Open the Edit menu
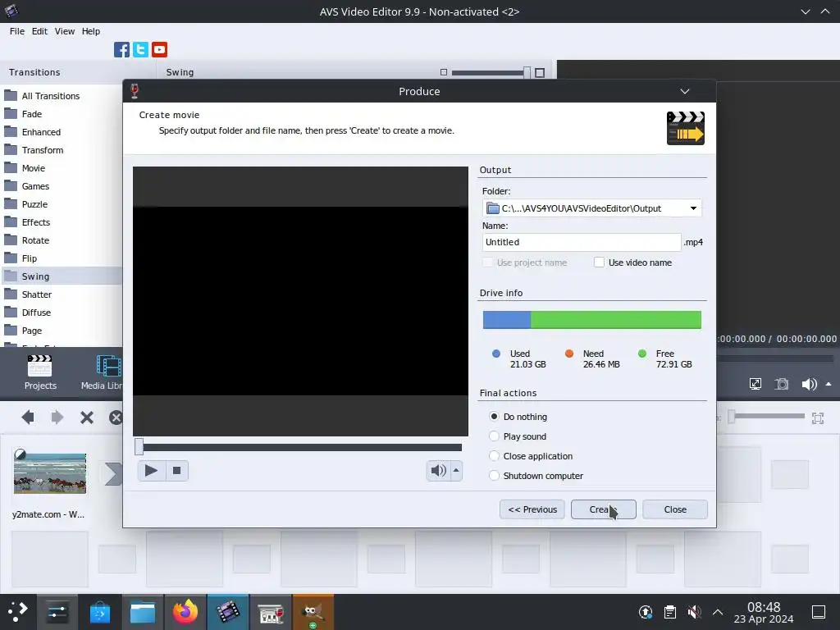 (39, 31)
